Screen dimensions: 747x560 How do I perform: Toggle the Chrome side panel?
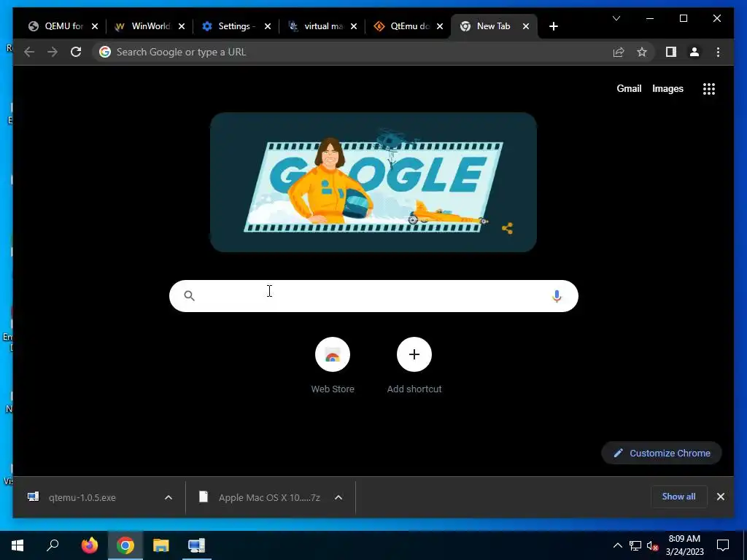671,52
